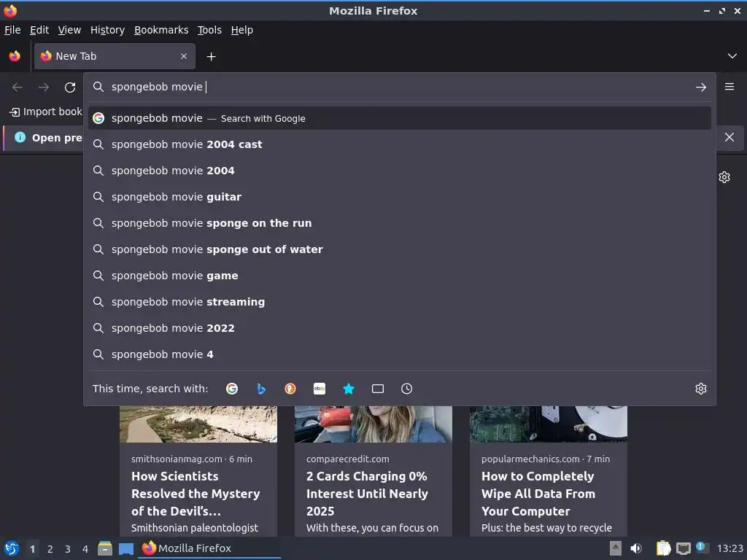Open How to Completely Wipe All Data article
The height and width of the screenshot is (560, 747).
pos(538,494)
